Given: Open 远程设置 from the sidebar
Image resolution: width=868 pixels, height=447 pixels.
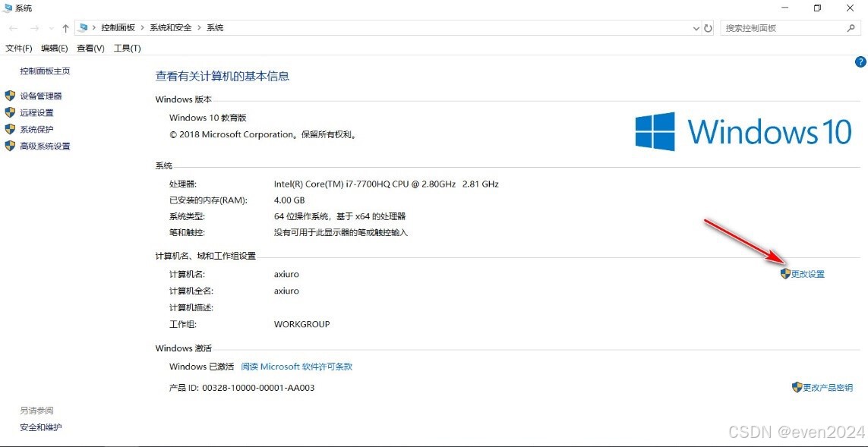Looking at the screenshot, I should 36,113.
